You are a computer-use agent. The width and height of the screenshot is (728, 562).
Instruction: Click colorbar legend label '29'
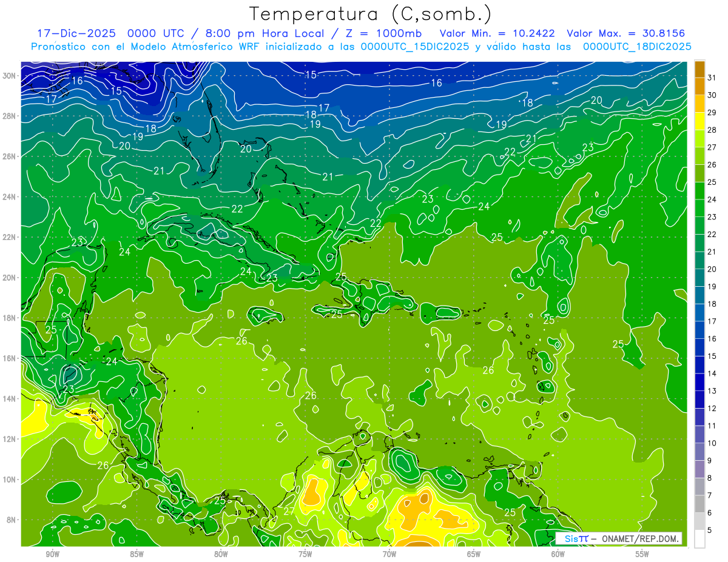coord(712,113)
